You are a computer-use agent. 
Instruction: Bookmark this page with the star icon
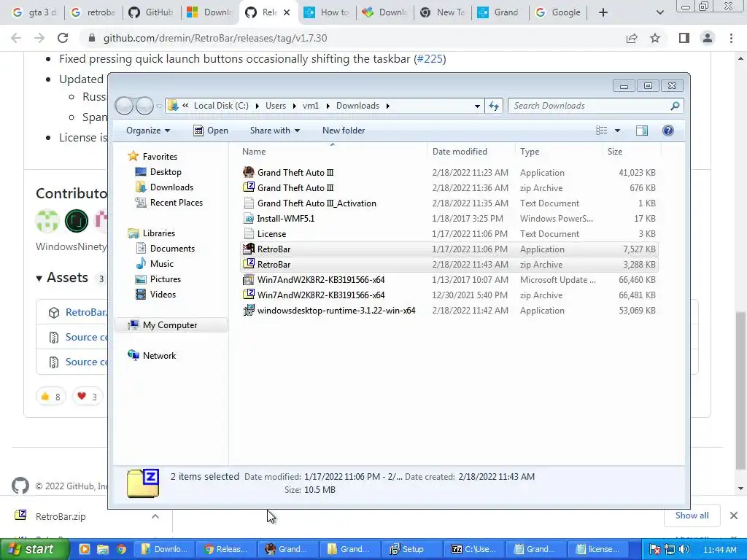click(655, 38)
